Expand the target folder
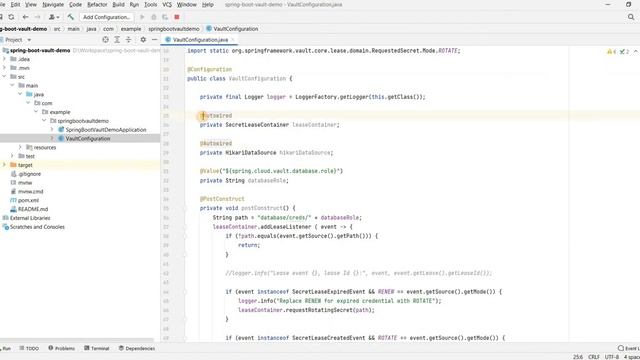Screen dimensions: 640x360 (4, 165)
